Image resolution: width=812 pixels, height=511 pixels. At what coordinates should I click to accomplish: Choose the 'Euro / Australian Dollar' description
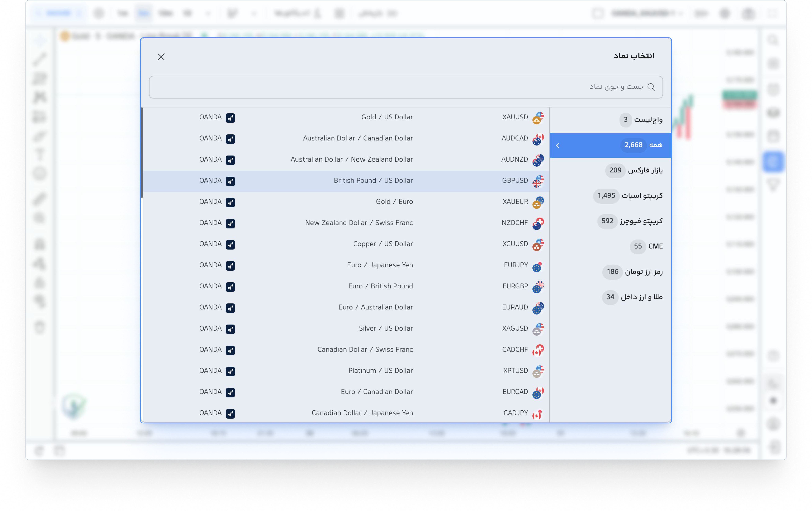(x=376, y=307)
